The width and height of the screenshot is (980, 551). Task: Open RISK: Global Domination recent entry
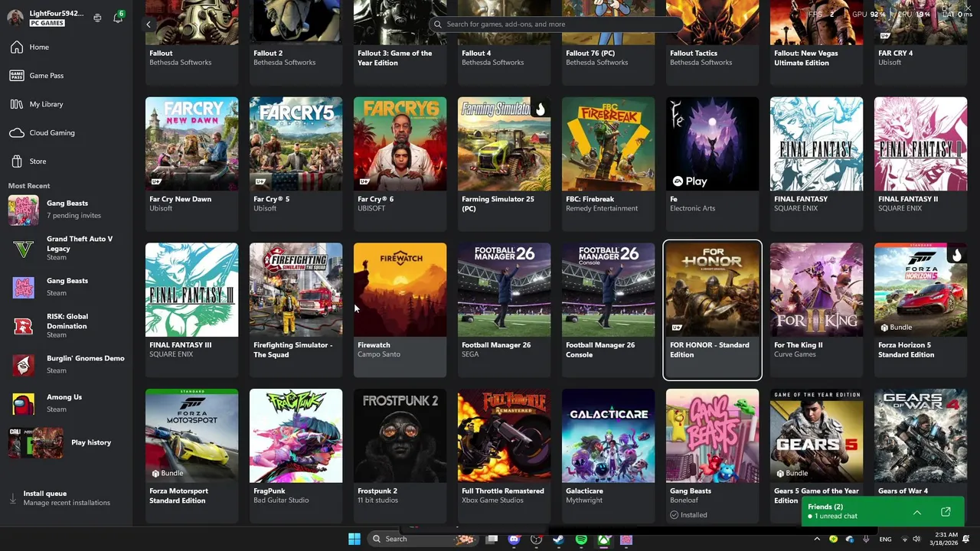(x=65, y=325)
